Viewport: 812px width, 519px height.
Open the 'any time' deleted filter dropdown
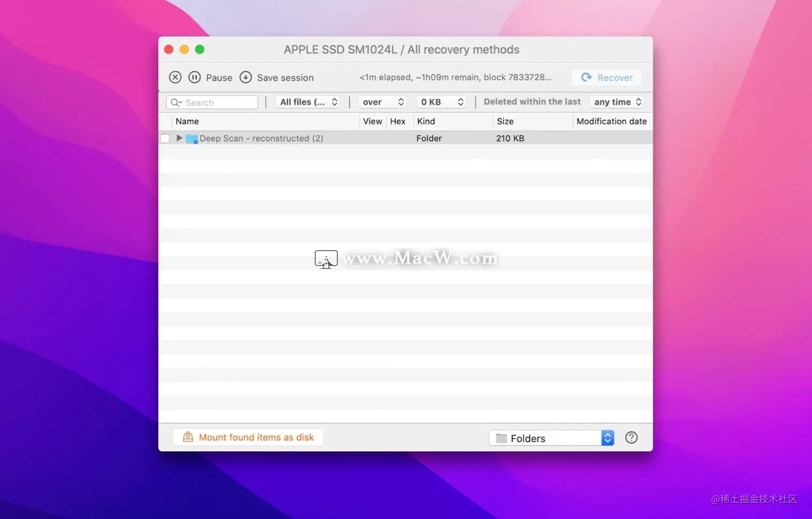pos(617,102)
